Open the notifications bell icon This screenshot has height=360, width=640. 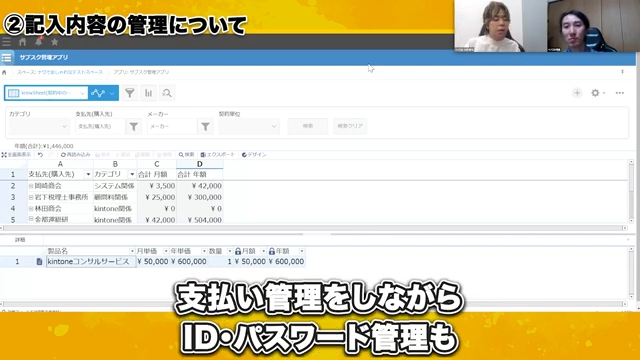coord(39,41)
